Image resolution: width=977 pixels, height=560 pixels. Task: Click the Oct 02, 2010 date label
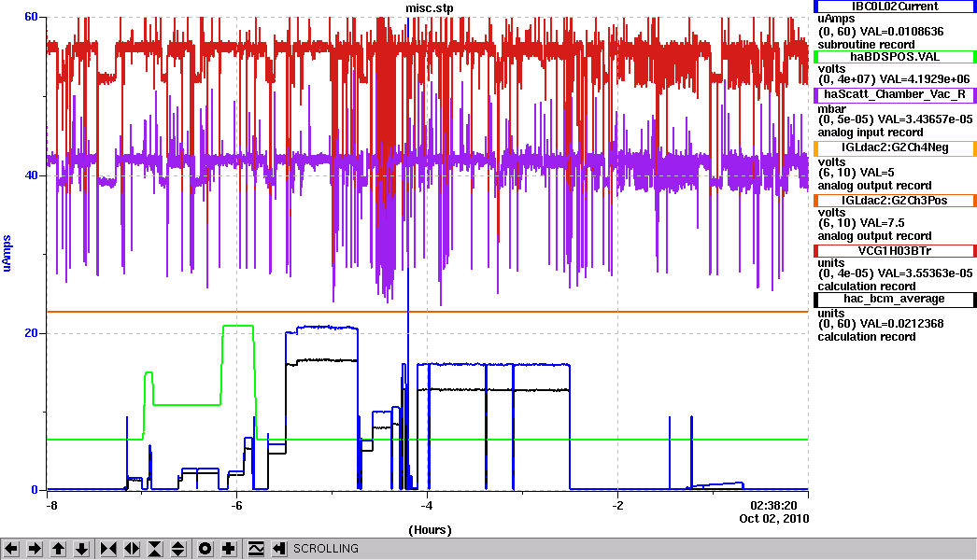774,518
